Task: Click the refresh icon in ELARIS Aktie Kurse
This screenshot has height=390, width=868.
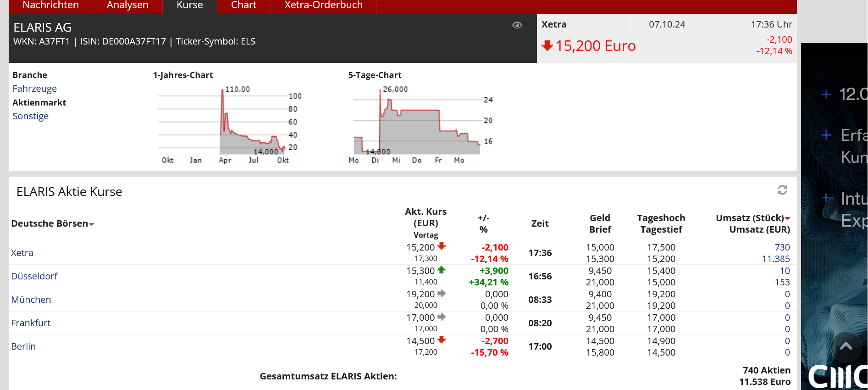Action: [x=782, y=190]
